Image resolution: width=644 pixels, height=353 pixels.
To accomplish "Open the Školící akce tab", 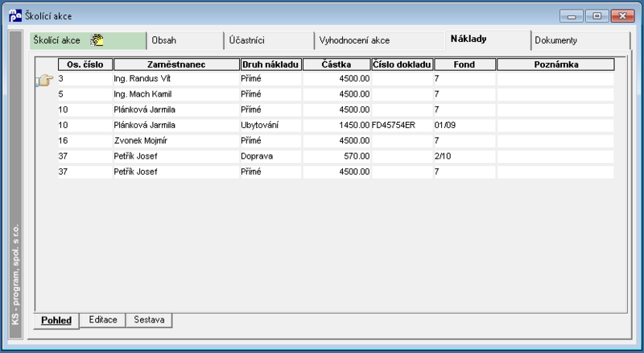I will click(88, 40).
